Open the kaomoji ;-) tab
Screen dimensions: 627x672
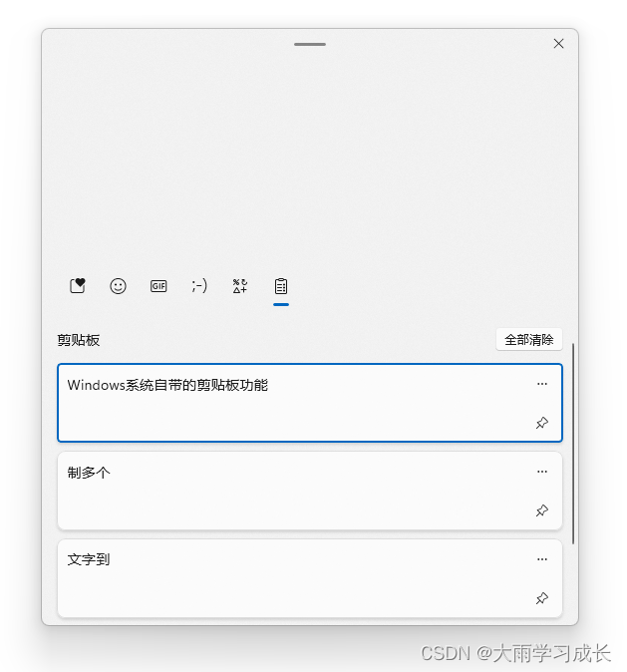[199, 286]
